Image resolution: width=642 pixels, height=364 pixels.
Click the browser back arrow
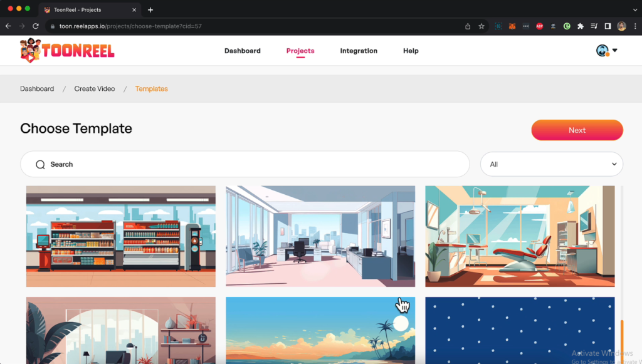[8, 26]
